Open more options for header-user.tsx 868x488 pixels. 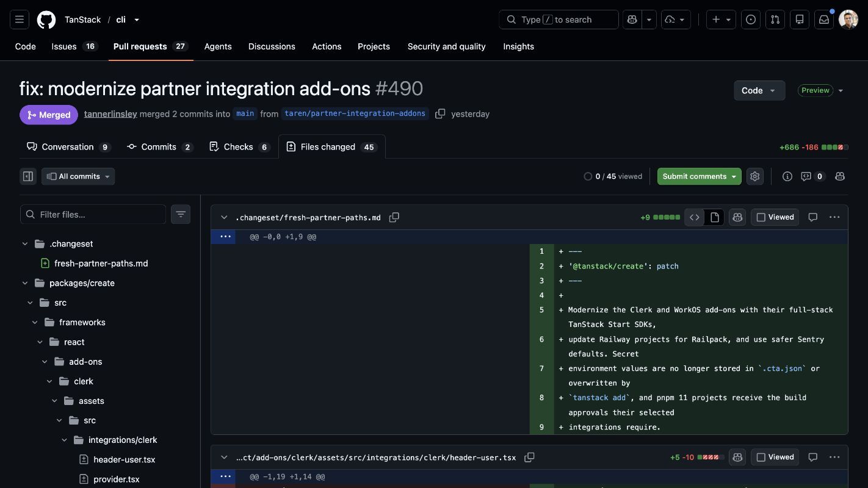click(834, 457)
